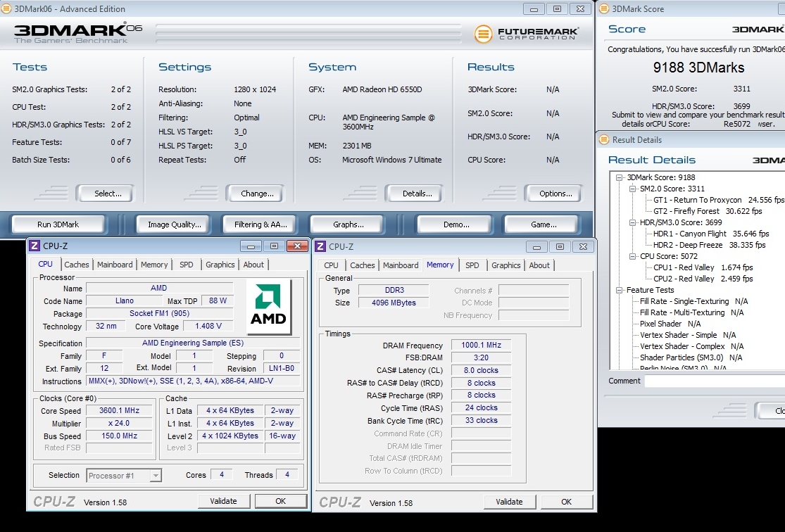Click the DRAM Frequency value 1000.1 MHz
The width and height of the screenshot is (785, 532).
[x=481, y=346]
